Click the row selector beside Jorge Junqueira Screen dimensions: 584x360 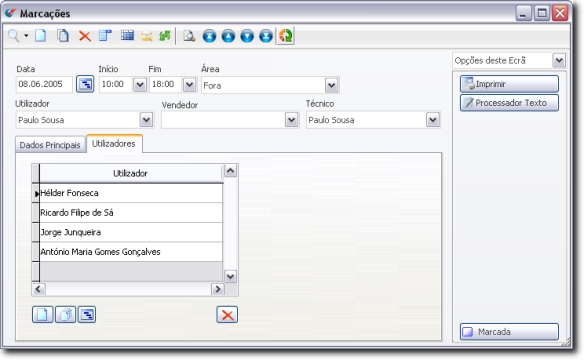click(36, 232)
